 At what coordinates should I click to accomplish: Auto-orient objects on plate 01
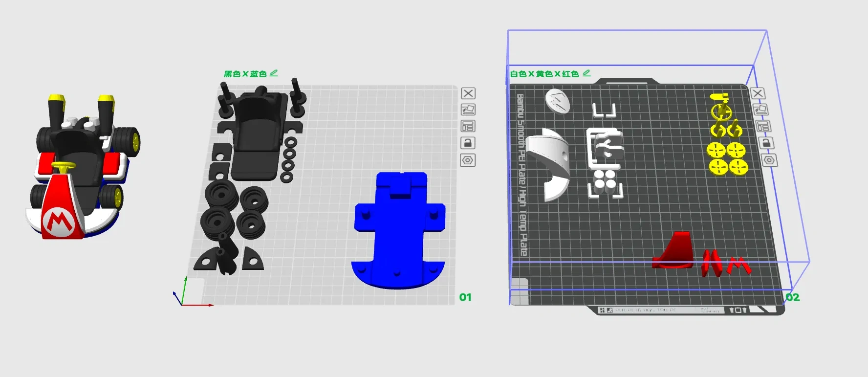[468, 110]
